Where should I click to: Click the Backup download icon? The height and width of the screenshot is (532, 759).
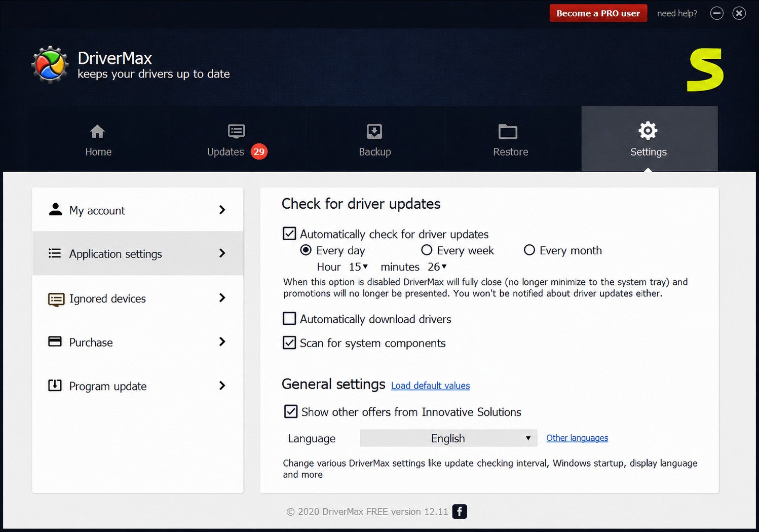(374, 132)
